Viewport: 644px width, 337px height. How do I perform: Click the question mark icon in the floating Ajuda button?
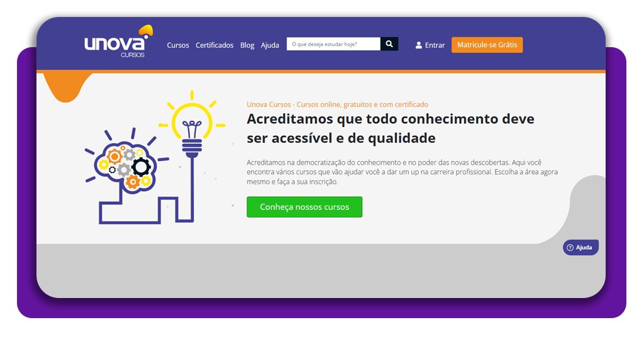tap(570, 248)
